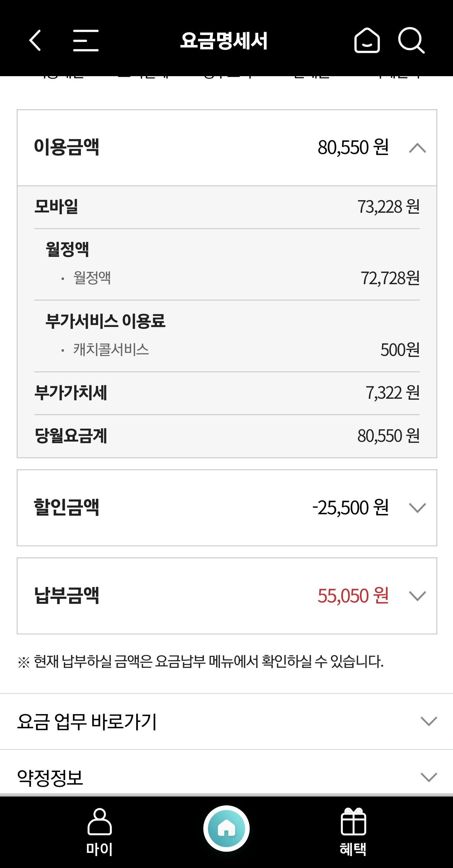Open the hamburger menu
This screenshot has width=453, height=868.
pyautogui.click(x=86, y=40)
